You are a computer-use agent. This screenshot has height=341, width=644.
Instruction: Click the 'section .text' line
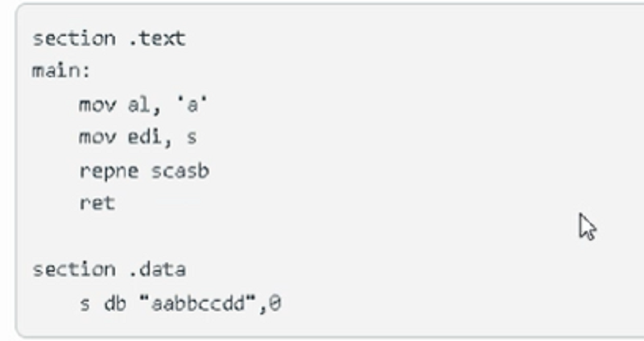coord(109,39)
